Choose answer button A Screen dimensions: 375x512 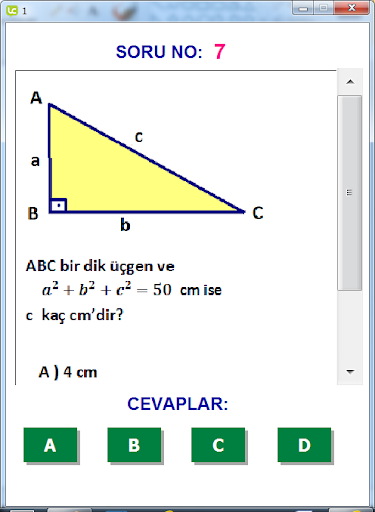pyautogui.click(x=50, y=445)
